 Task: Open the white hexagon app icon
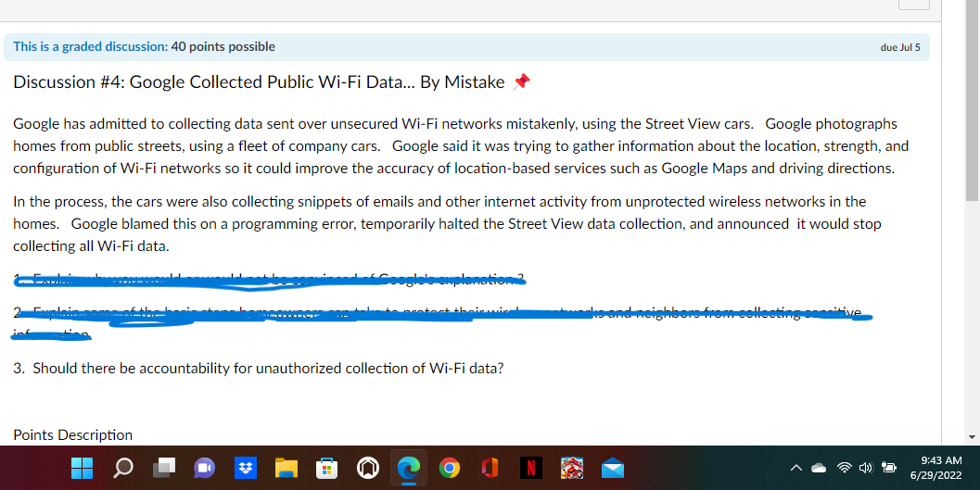367,468
